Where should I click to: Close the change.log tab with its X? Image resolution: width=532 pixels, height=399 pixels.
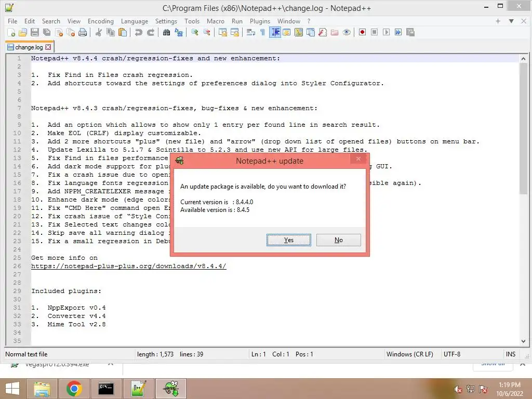48,47
